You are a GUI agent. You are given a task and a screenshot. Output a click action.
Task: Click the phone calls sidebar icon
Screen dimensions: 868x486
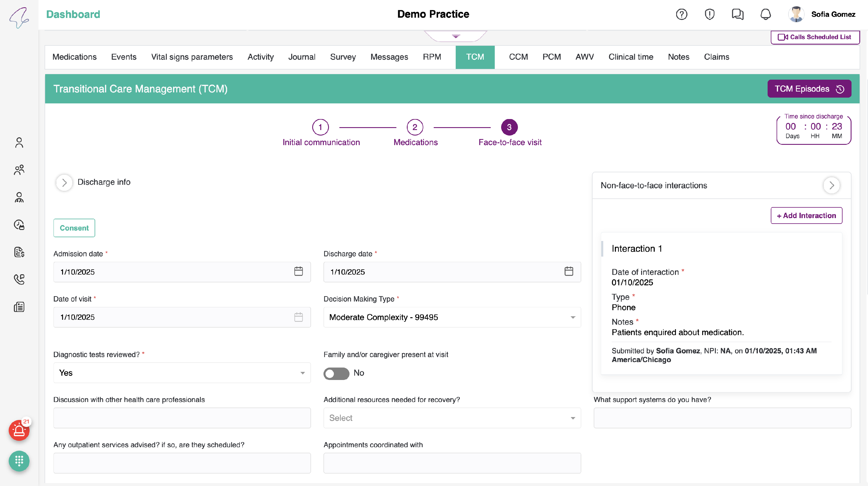point(19,279)
